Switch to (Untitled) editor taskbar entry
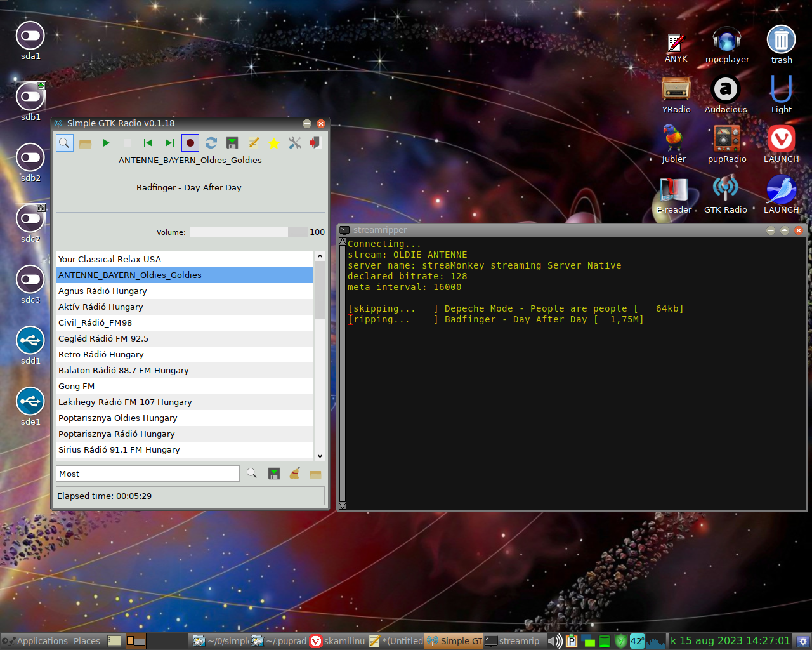Viewport: 812px width, 650px height. [x=396, y=641]
